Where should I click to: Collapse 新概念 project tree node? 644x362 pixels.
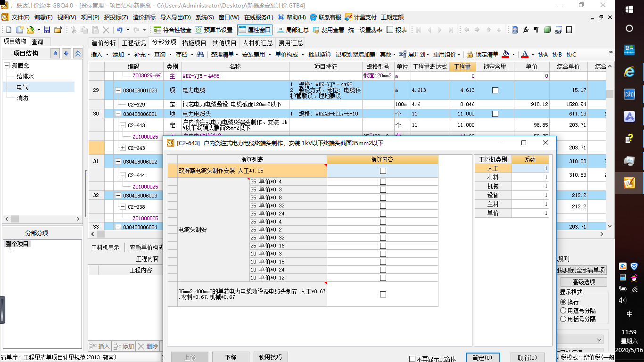tap(7, 66)
